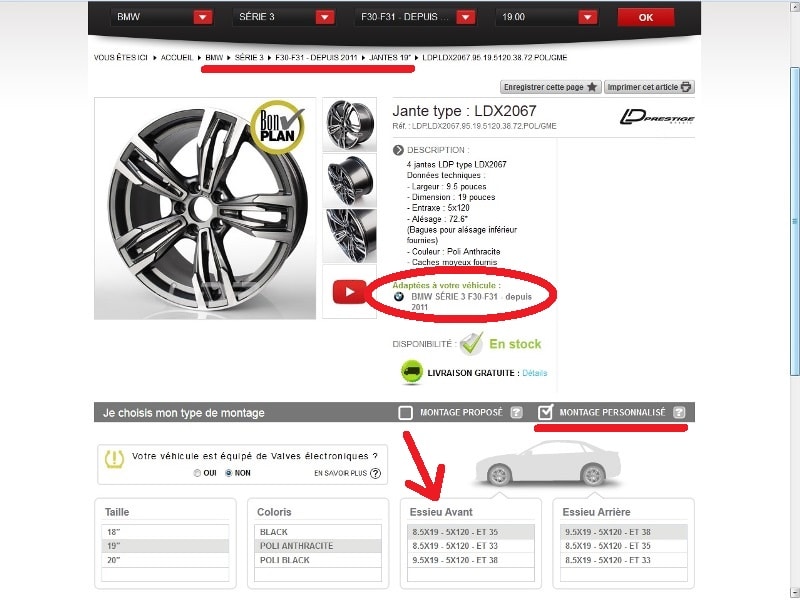Select rear axle 8.5X19 - 5X120 - ET 33
Image resolution: width=800 pixels, height=600 pixels.
[623, 560]
